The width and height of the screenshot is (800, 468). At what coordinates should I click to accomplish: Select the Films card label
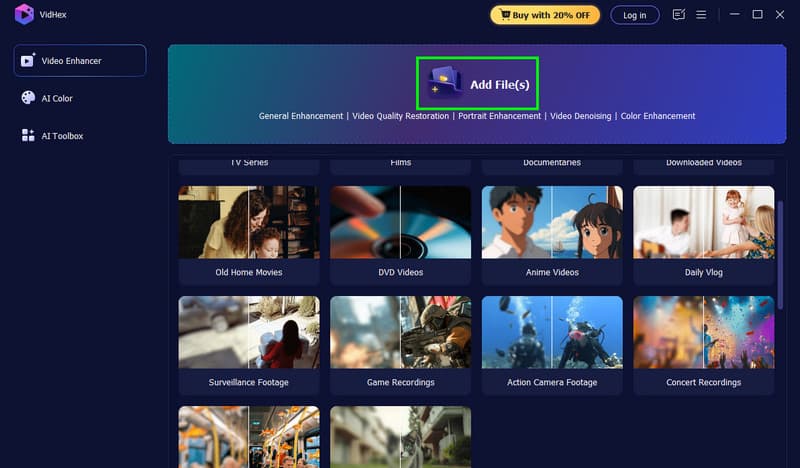click(x=401, y=162)
